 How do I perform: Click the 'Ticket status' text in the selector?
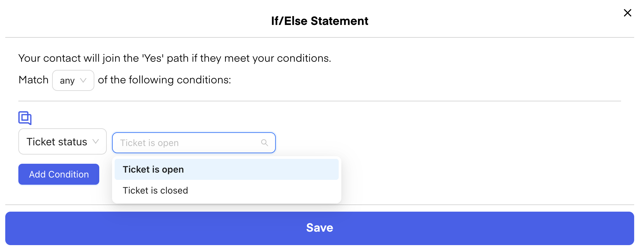point(57,142)
